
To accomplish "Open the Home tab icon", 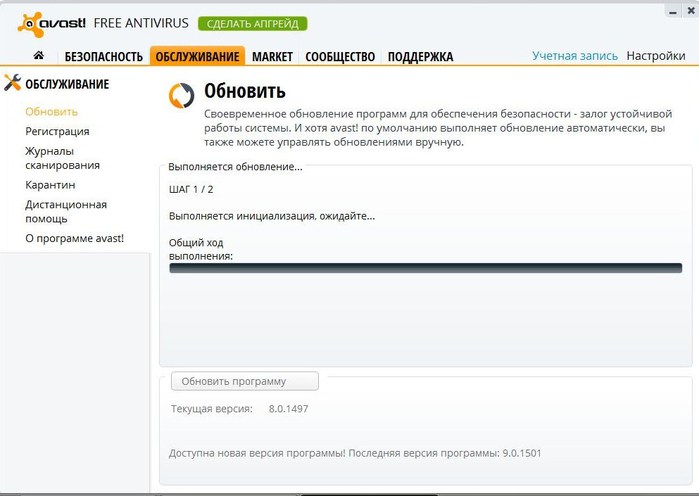I will 39,55.
